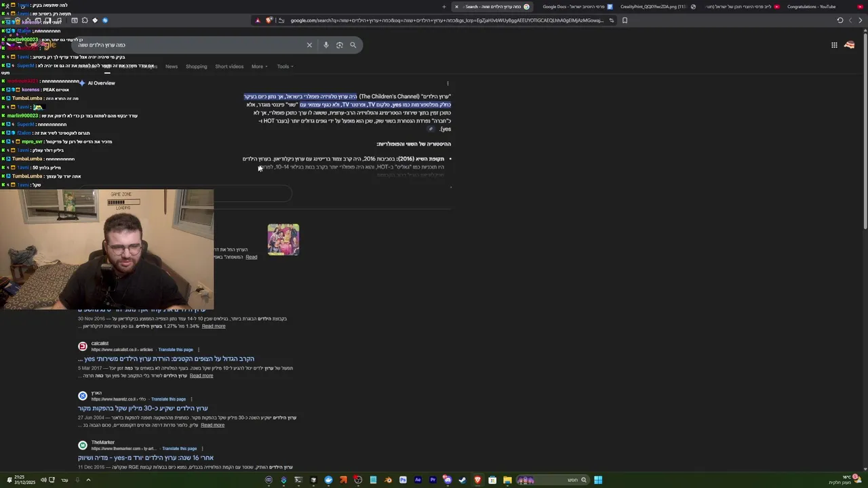This screenshot has width=868, height=488.
Task: Bookmark this page in the browser
Action: coord(625,20)
